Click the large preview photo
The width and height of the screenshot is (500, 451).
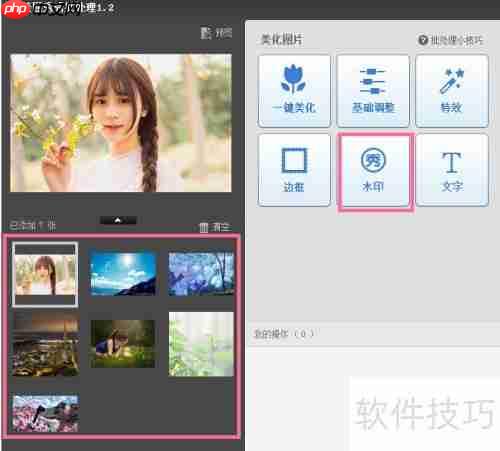point(121,123)
